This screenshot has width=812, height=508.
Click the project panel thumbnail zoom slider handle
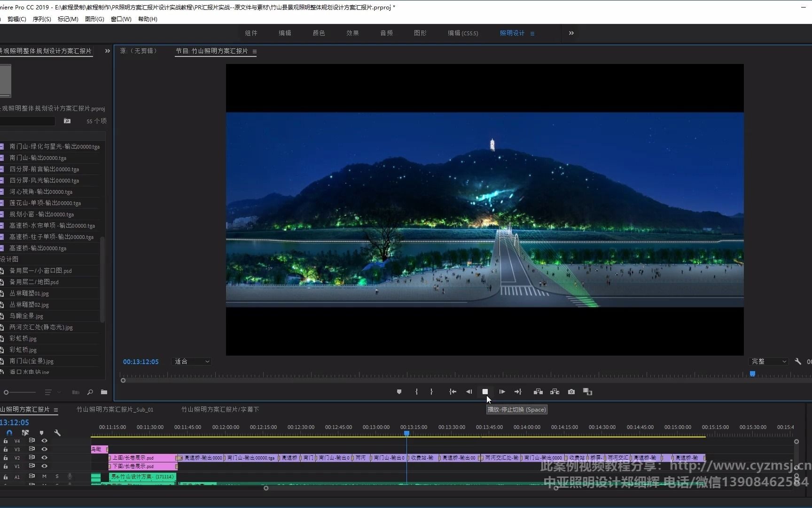pyautogui.click(x=6, y=392)
